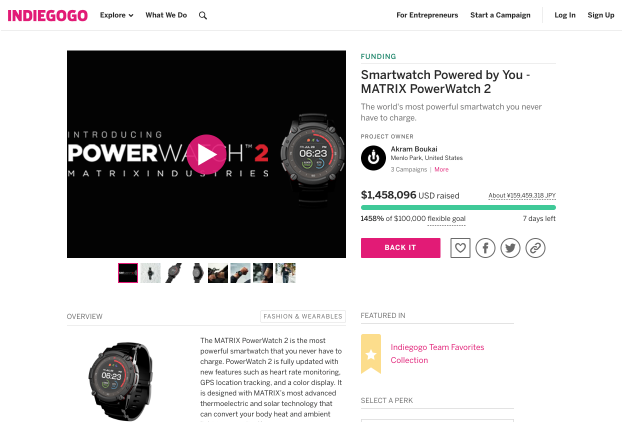Open the search magnifier icon
This screenshot has height=422, width=622.
[203, 15]
